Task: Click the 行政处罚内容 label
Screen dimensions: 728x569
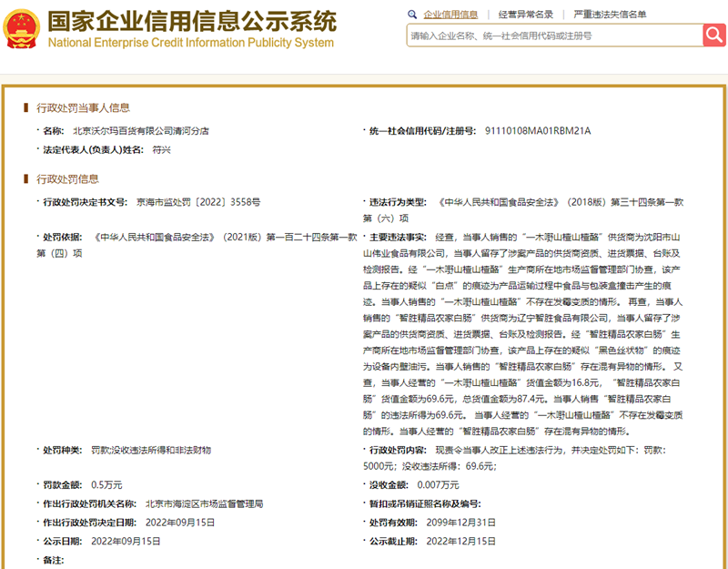Action: (x=398, y=450)
